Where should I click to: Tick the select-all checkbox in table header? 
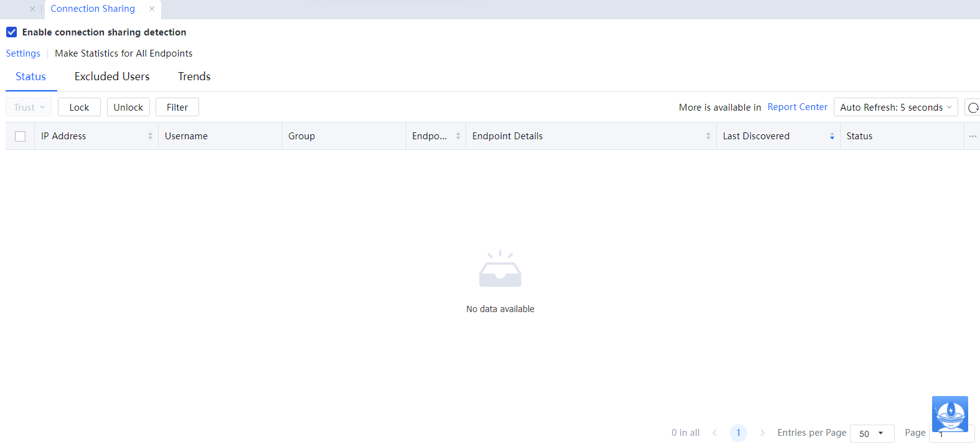pyautogui.click(x=21, y=136)
